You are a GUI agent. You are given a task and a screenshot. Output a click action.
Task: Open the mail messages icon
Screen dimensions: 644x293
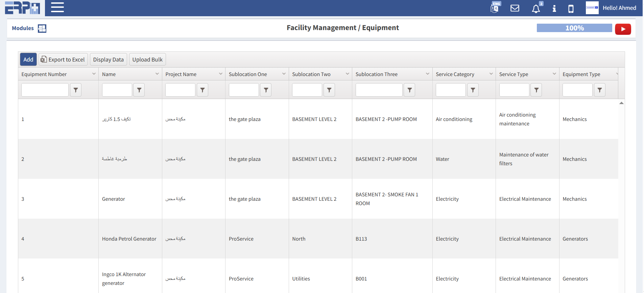point(515,8)
